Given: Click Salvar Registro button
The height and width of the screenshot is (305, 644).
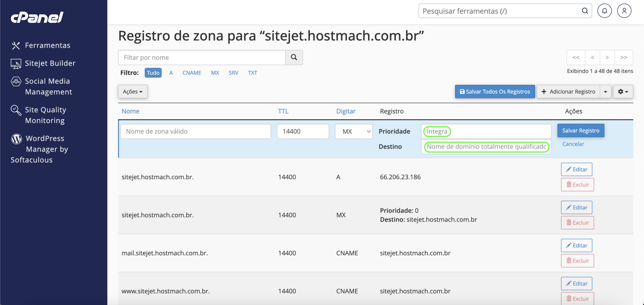Looking at the screenshot, I should (581, 131).
